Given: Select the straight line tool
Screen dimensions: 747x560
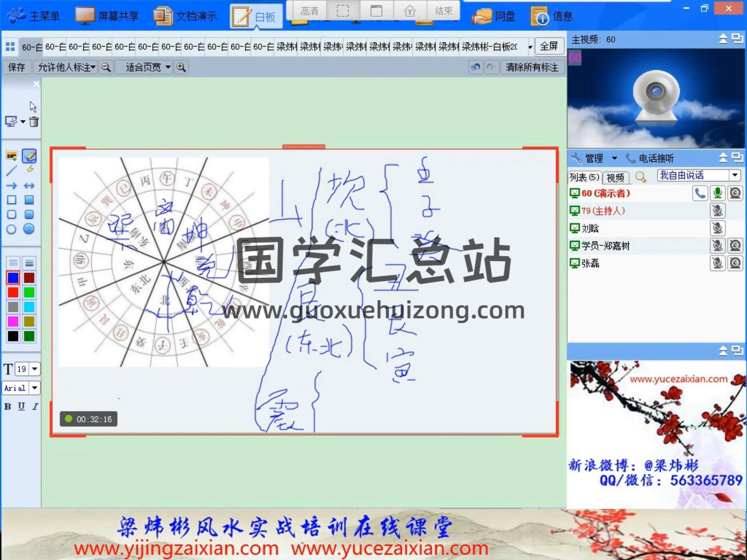Looking at the screenshot, I should point(12,170).
